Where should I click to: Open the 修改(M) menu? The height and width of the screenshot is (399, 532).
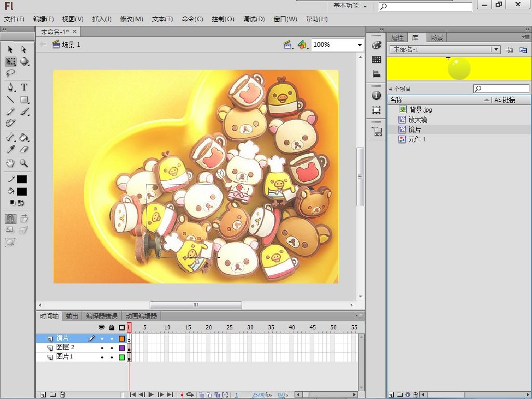click(131, 19)
